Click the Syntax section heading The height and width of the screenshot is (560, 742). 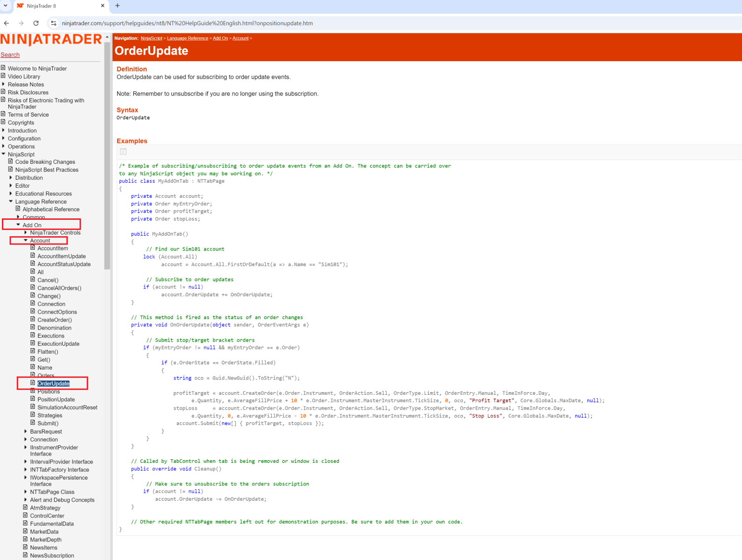[127, 110]
